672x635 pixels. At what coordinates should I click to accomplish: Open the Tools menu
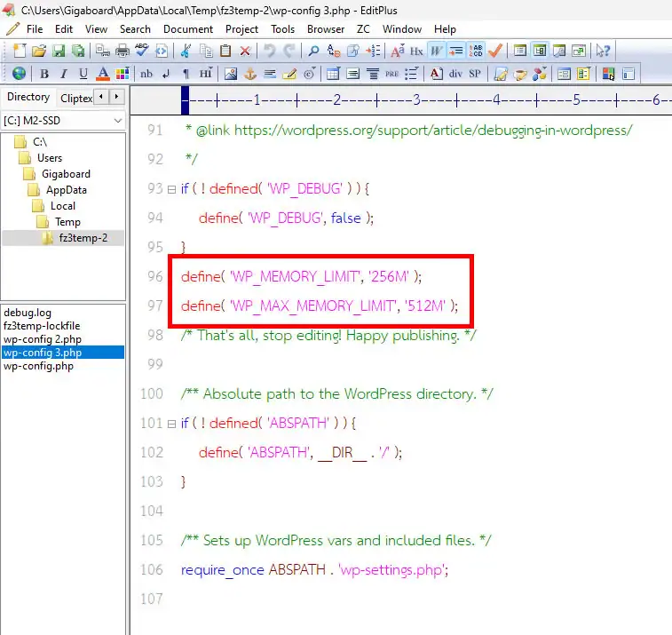[x=282, y=29]
